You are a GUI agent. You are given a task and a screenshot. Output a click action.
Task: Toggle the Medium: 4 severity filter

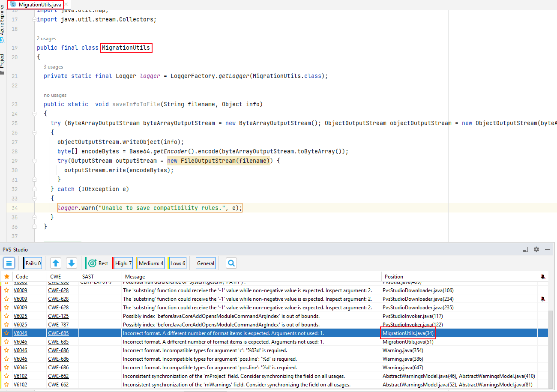150,263
